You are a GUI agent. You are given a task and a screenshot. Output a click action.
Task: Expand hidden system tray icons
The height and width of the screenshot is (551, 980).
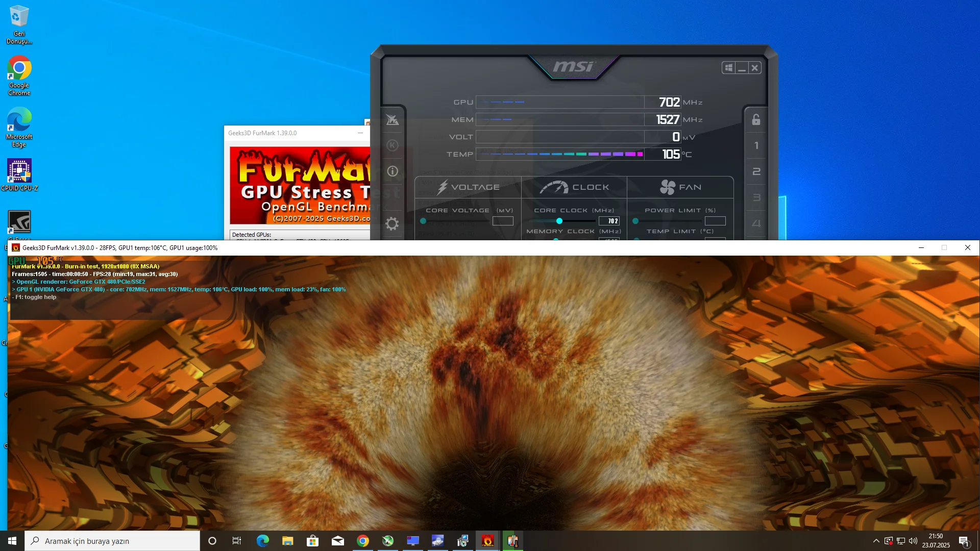pos(876,541)
